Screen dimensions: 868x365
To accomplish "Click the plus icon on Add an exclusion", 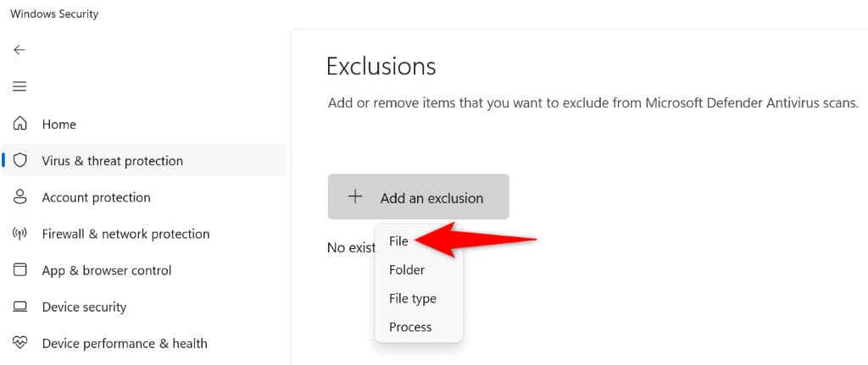I will pos(355,196).
